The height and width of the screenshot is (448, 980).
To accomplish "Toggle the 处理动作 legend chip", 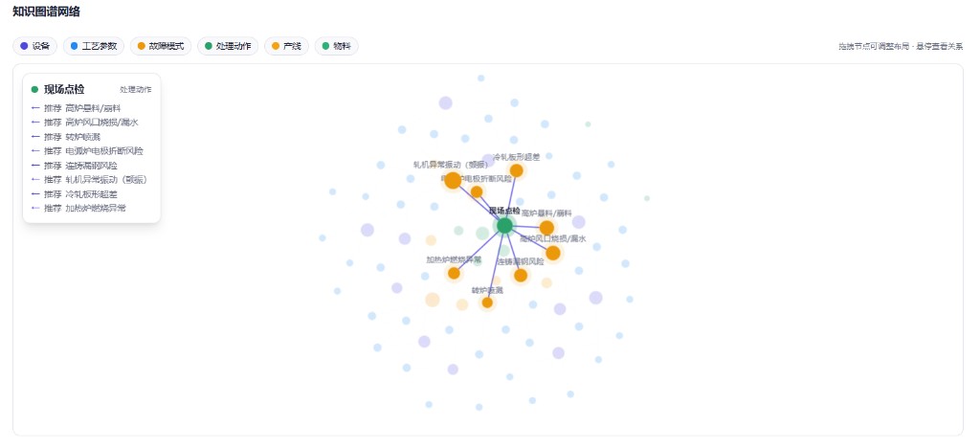I will click(228, 46).
